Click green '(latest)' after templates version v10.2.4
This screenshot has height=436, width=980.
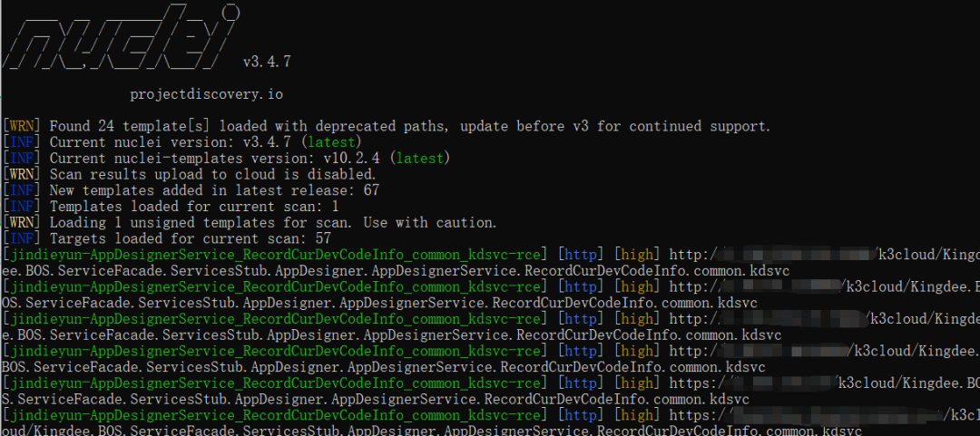418,159
